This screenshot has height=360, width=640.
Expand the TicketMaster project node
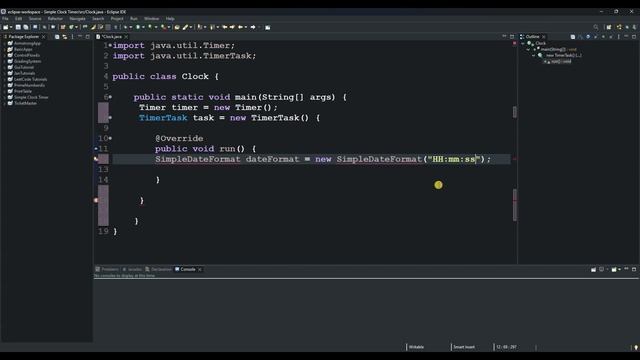pyautogui.click(x=4, y=103)
